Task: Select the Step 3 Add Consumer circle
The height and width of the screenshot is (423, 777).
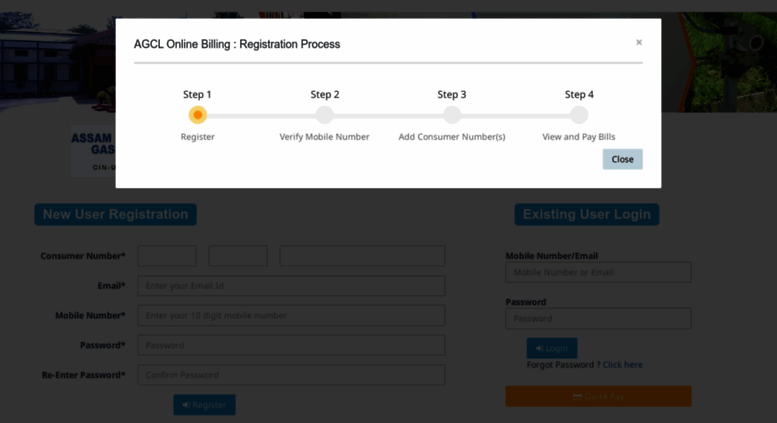Action: (452, 115)
